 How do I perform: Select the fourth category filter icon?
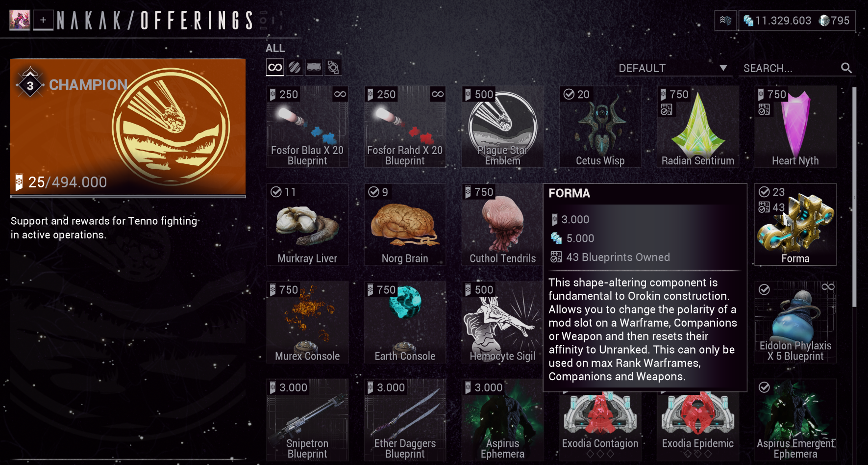coord(333,67)
